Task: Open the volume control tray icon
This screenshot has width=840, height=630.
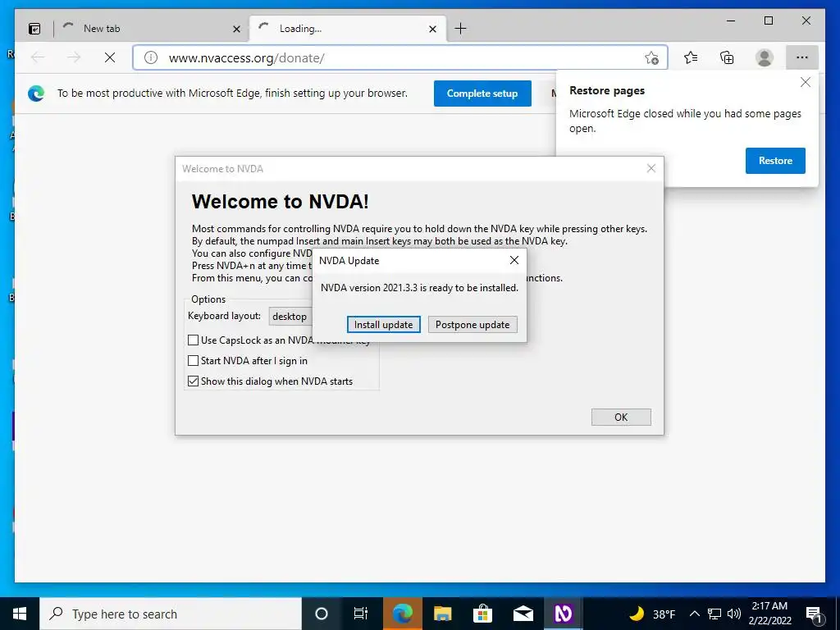Action: (x=734, y=614)
